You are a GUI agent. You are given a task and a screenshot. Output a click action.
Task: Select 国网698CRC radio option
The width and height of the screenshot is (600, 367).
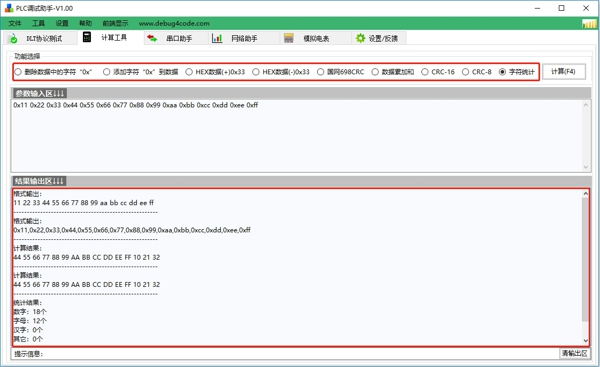[x=341, y=72]
